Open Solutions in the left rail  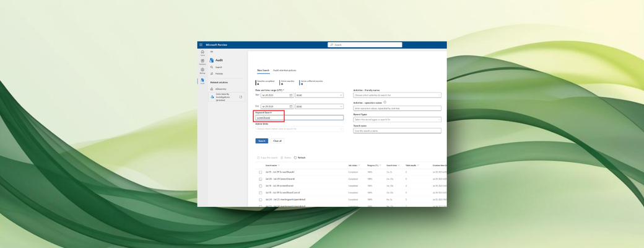click(x=202, y=62)
